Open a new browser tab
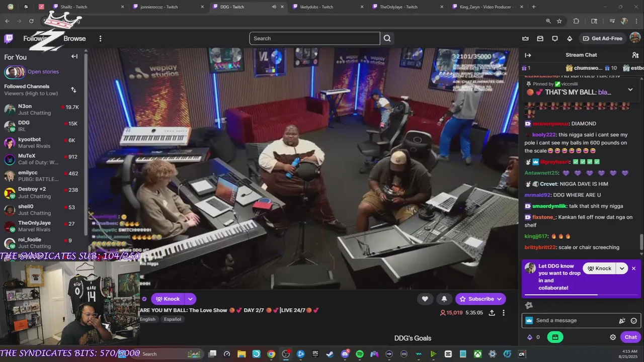The width and height of the screenshot is (644, 362). tap(533, 7)
